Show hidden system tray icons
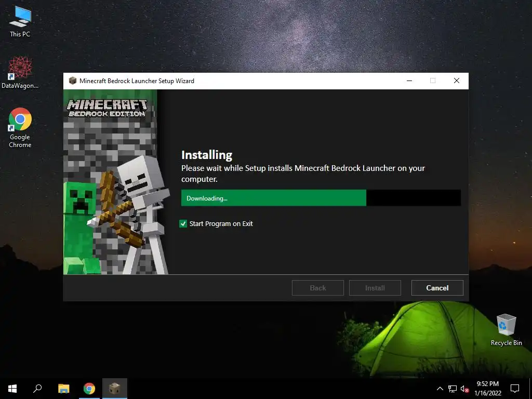This screenshot has height=399, width=532. point(440,389)
